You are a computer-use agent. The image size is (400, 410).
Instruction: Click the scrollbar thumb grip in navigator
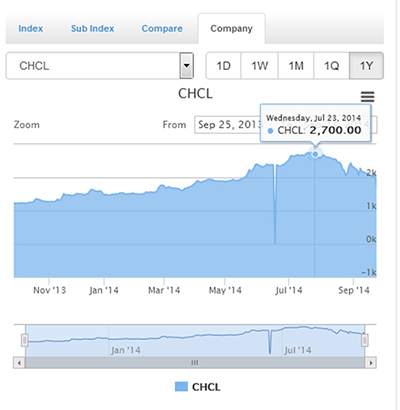(195, 363)
